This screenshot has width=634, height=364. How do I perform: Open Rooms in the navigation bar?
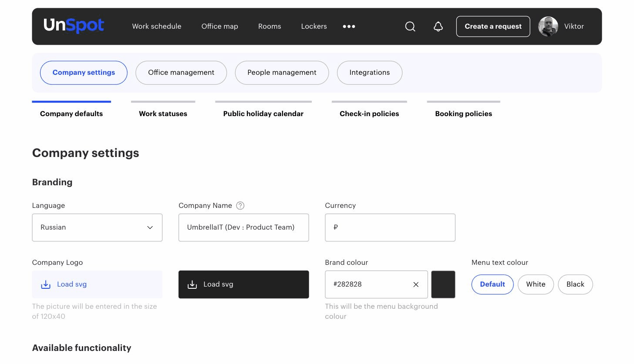tap(270, 27)
